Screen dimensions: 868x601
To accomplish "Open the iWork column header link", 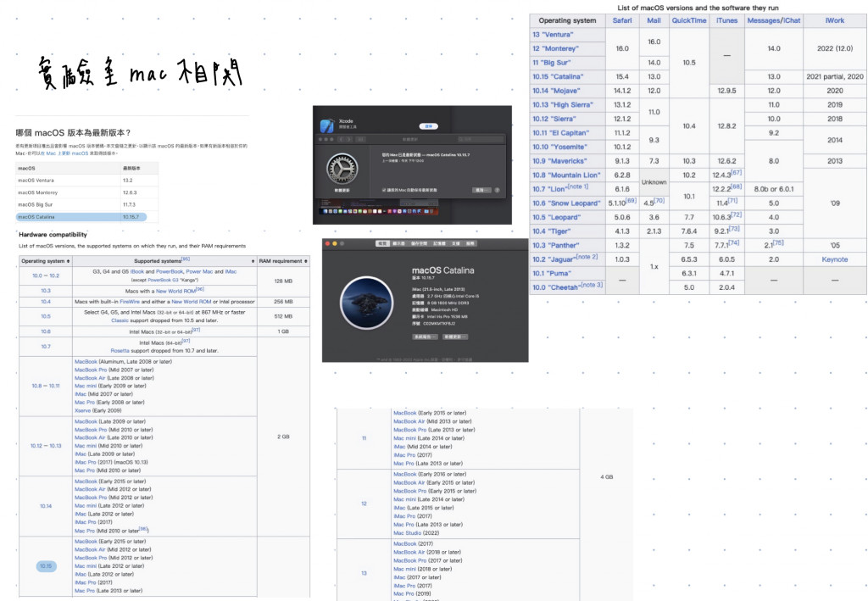I will 835,20.
